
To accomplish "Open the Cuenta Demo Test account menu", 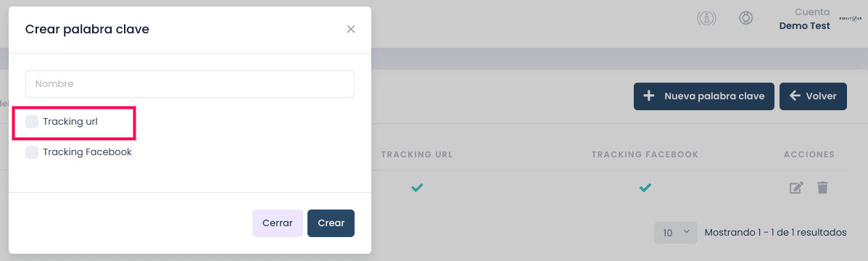I will pyautogui.click(x=804, y=18).
